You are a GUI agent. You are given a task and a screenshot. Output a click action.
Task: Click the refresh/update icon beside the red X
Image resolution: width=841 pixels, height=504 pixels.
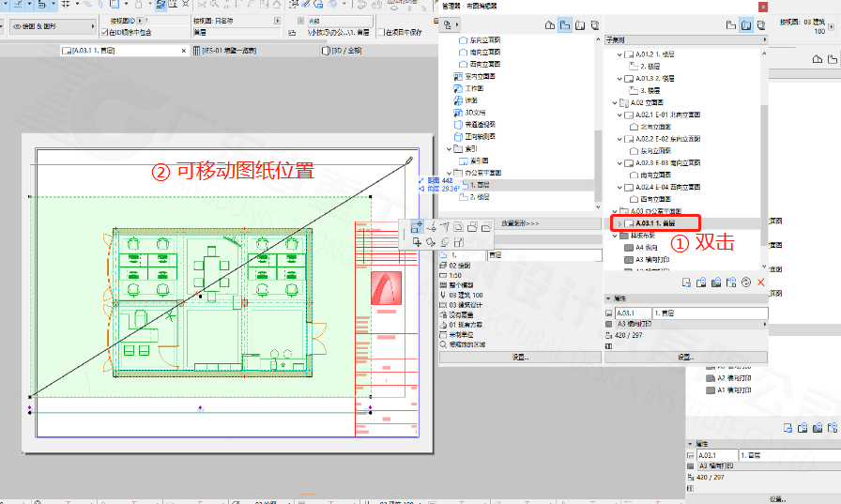coord(745,282)
